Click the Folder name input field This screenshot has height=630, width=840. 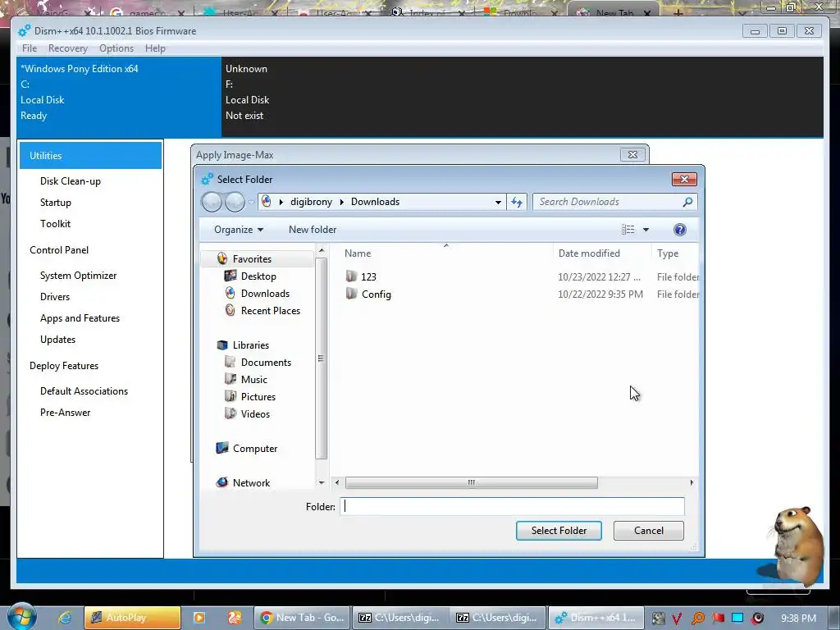(512, 506)
